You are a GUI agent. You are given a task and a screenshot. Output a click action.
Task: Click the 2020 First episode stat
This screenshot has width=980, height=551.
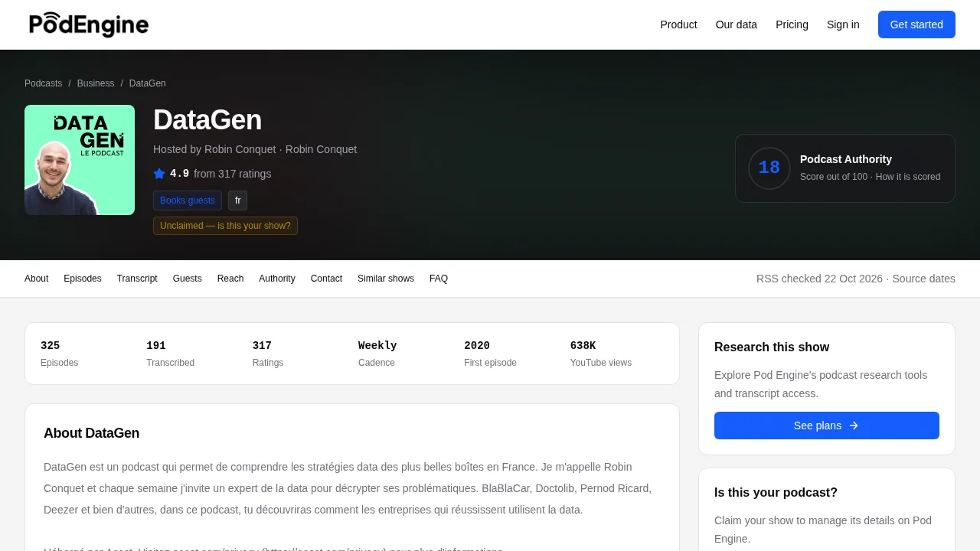490,354
